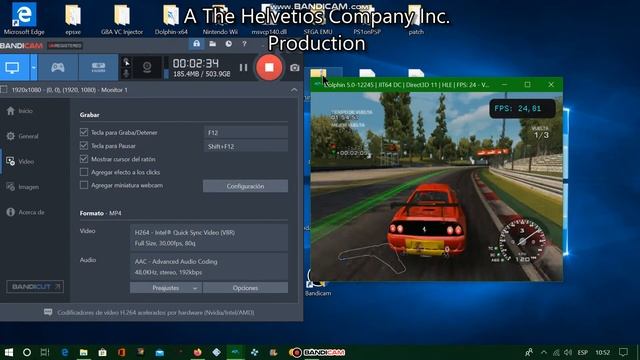Open Bandicam help question mark

click(x=244, y=44)
